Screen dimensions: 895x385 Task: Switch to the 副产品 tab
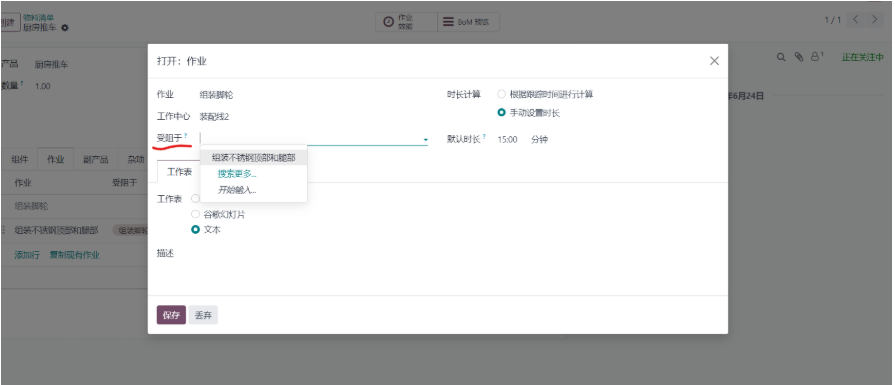point(95,160)
